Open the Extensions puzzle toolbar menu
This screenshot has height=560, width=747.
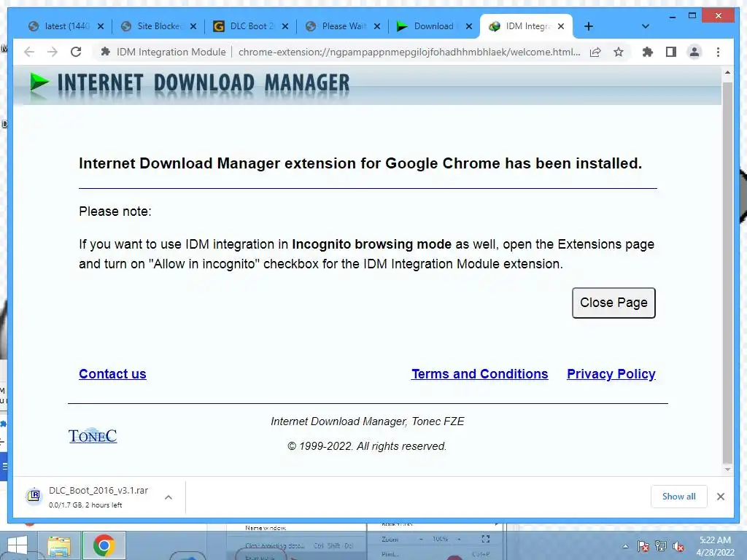pyautogui.click(x=648, y=52)
